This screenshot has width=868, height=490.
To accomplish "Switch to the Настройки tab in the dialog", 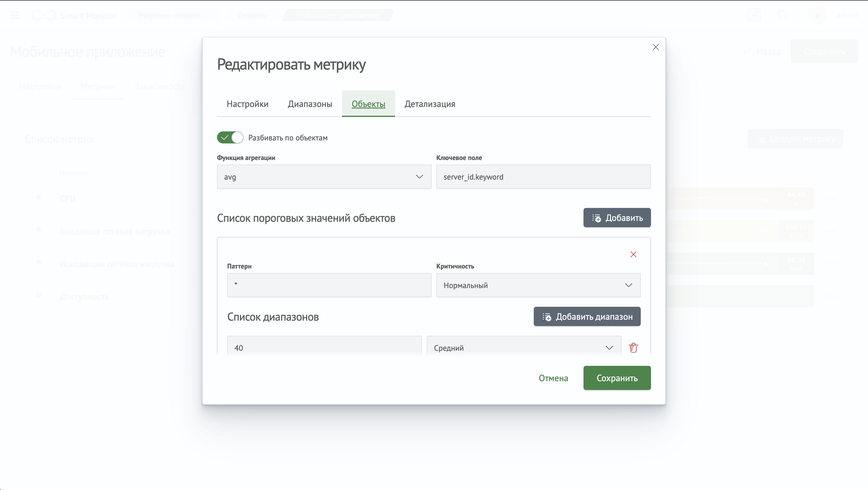I will 247,104.
